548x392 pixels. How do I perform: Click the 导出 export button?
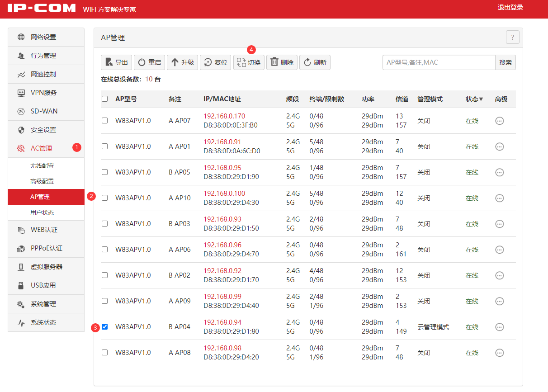pos(116,62)
